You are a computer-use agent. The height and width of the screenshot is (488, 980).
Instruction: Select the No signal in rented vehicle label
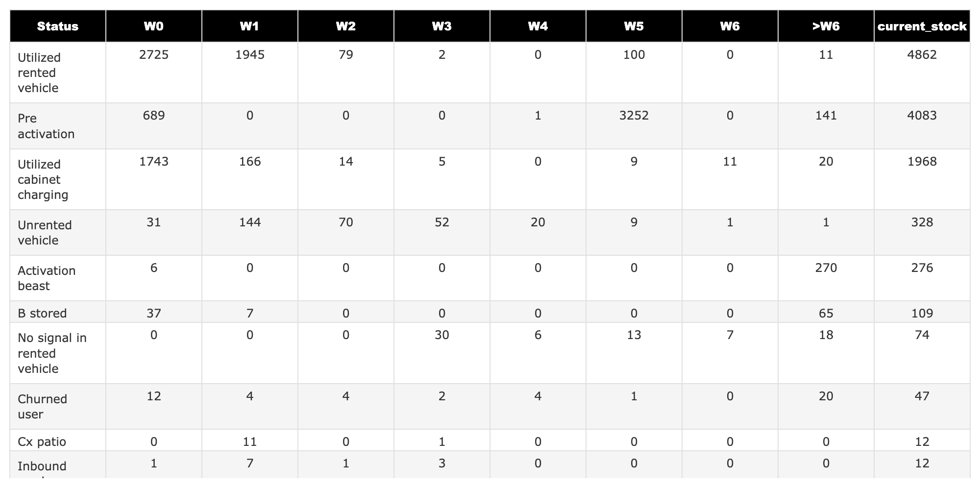[x=52, y=353]
